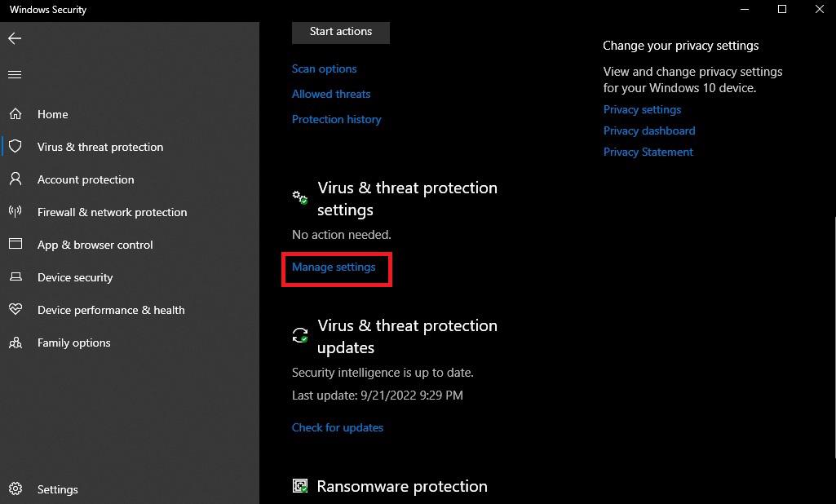The image size is (836, 504).
Task: Click the Firewall & network antenna icon
Action: [15, 212]
